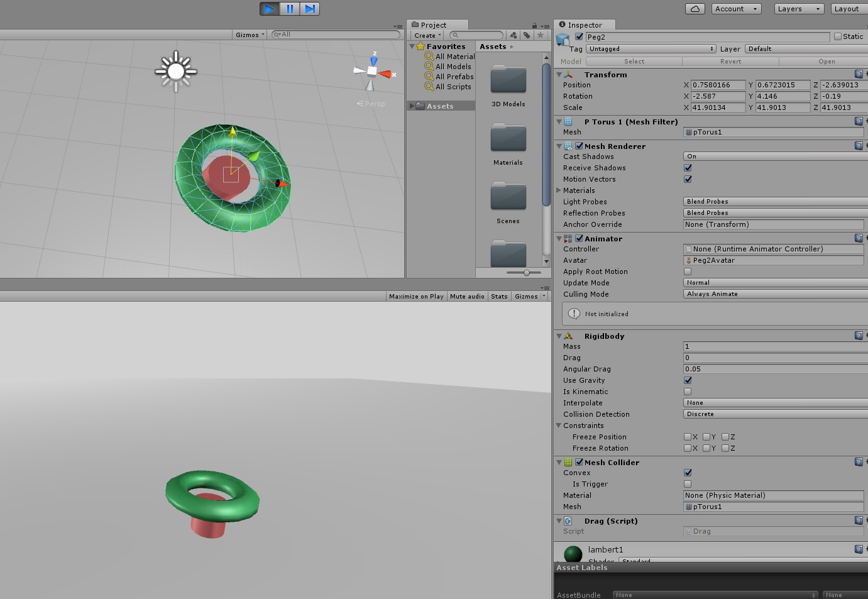Screen dimensions: 868x599
Task: Switch to the Assets tab in Project panel
Action: (x=493, y=46)
